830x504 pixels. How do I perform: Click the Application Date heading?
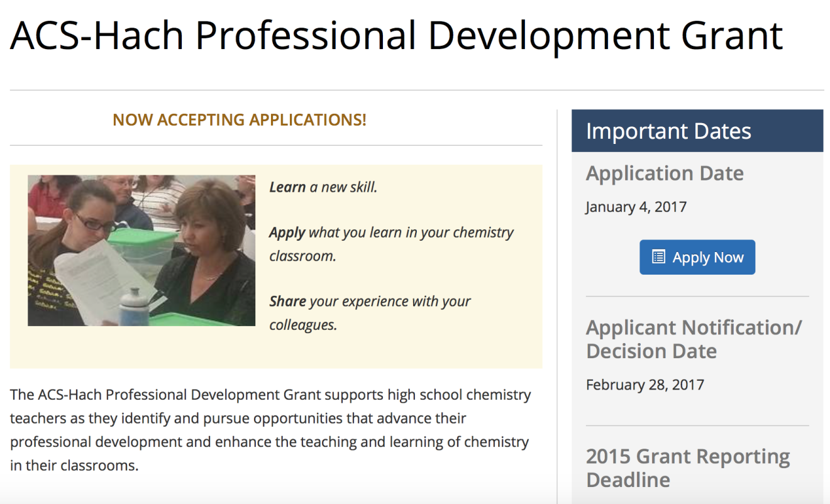665,173
